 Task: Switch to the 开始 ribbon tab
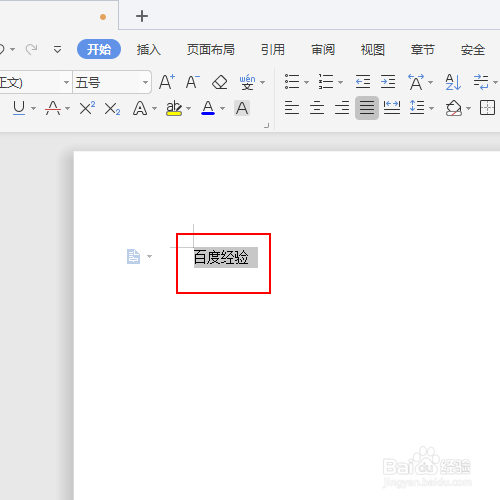click(x=99, y=49)
